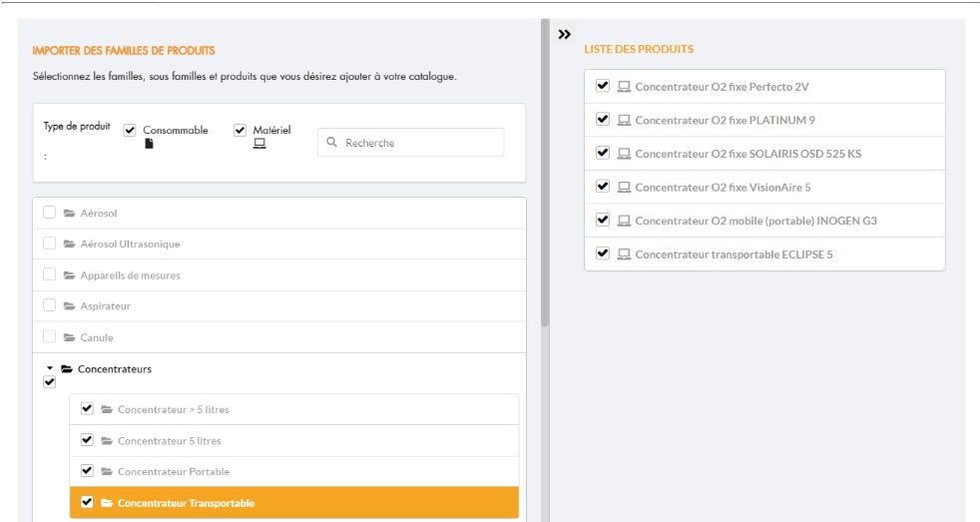Uncheck the Consommable product type checkbox
The image size is (980, 522).
(x=130, y=130)
